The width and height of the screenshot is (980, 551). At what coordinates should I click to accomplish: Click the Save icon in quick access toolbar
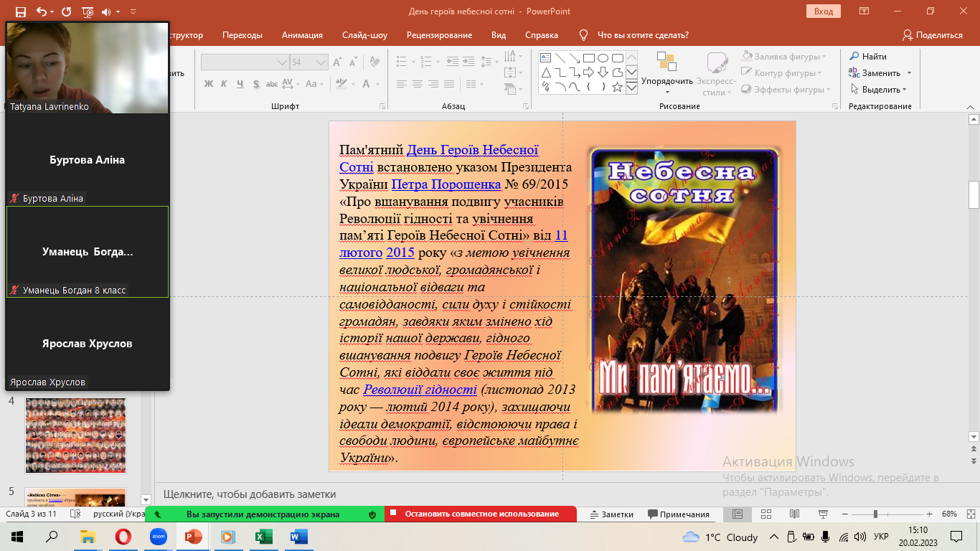coord(20,11)
